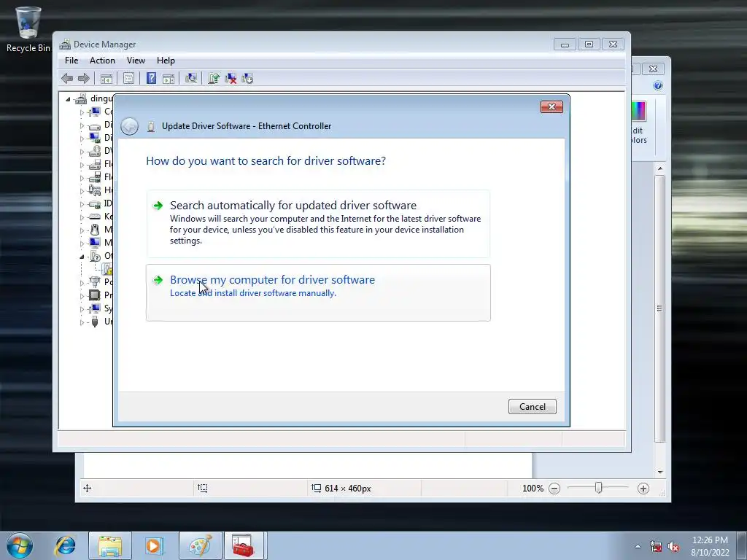Toggle the Show/Hide Action Pane toolbar icon
Image resolution: width=747 pixels, height=560 pixels.
pos(169,79)
